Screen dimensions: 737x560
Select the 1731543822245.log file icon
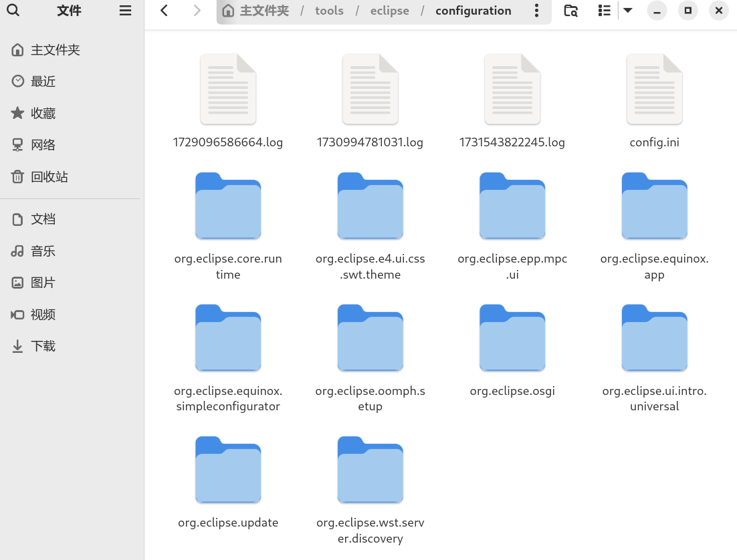click(x=512, y=90)
